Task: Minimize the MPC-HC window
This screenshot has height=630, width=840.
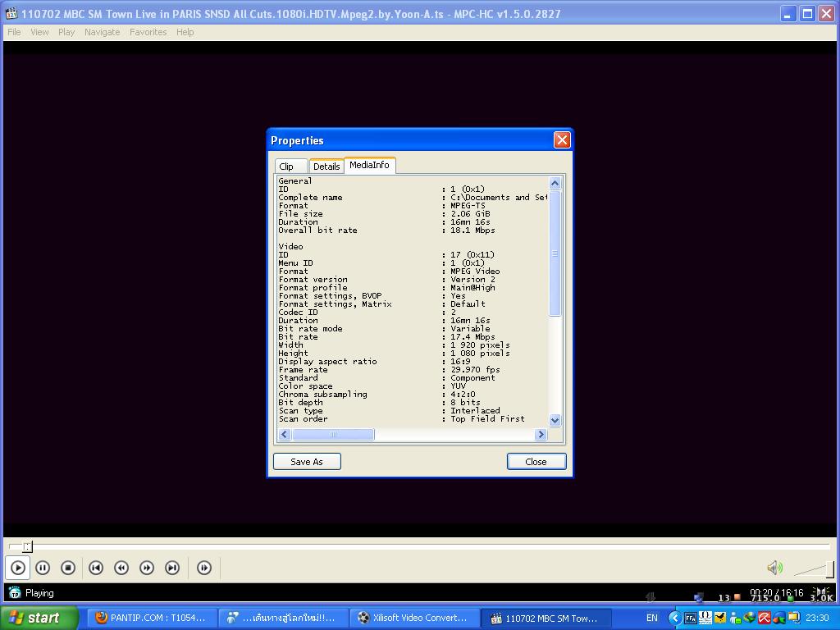Action: click(x=787, y=14)
